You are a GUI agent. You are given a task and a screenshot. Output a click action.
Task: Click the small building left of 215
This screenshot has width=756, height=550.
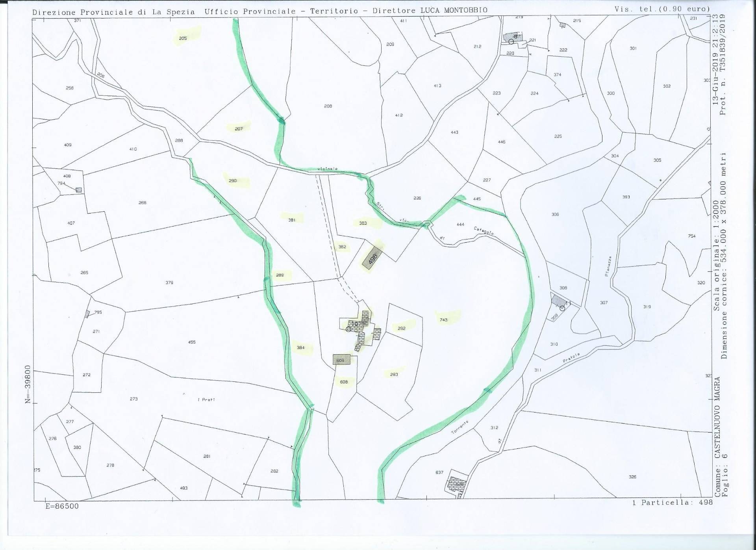(563, 25)
